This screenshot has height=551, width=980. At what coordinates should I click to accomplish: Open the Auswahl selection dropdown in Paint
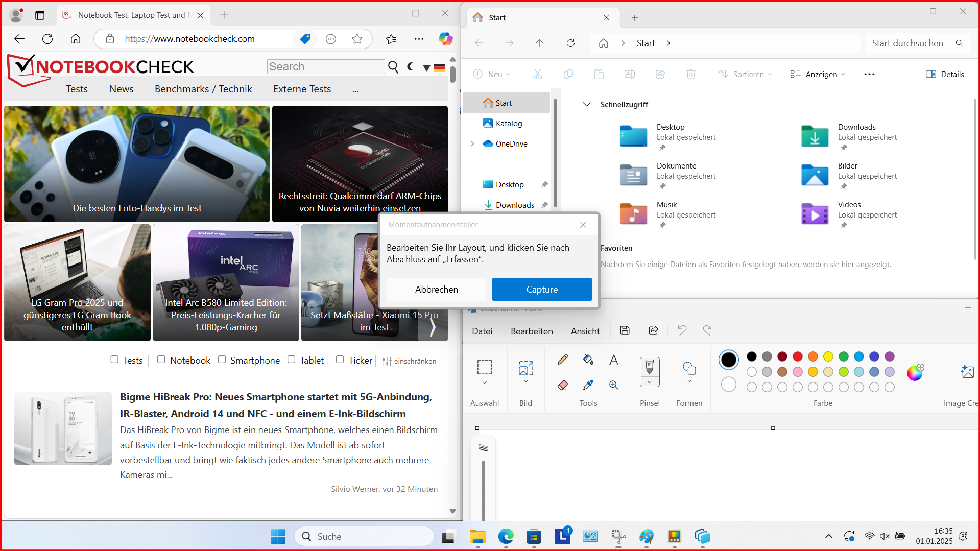(x=485, y=382)
